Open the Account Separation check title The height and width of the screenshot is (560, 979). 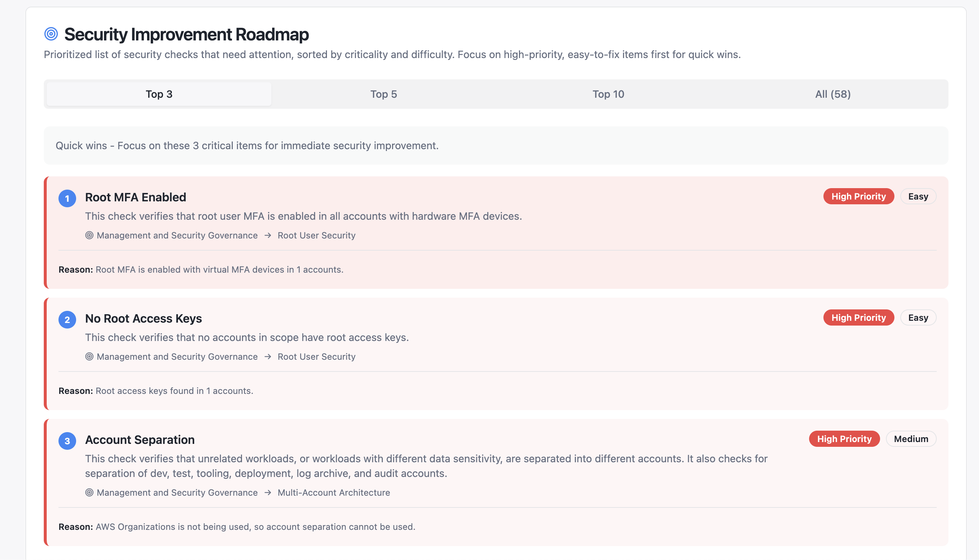point(140,439)
